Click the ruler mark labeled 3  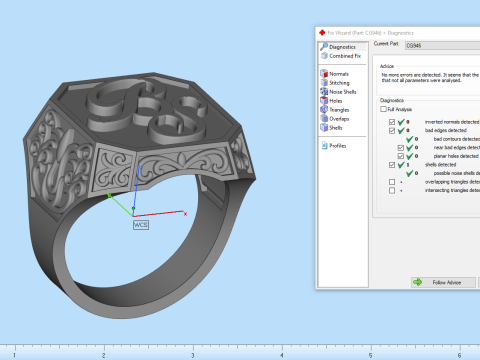tap(193, 355)
